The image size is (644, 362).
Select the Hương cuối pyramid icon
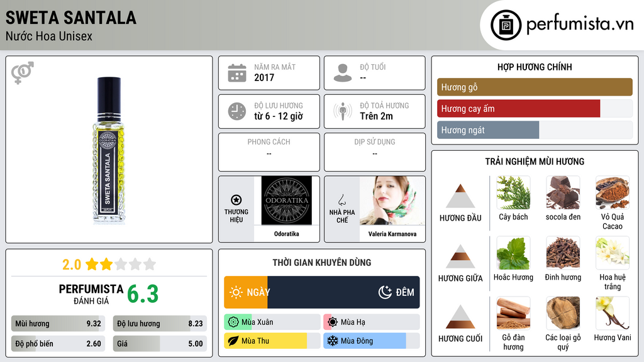click(460, 317)
